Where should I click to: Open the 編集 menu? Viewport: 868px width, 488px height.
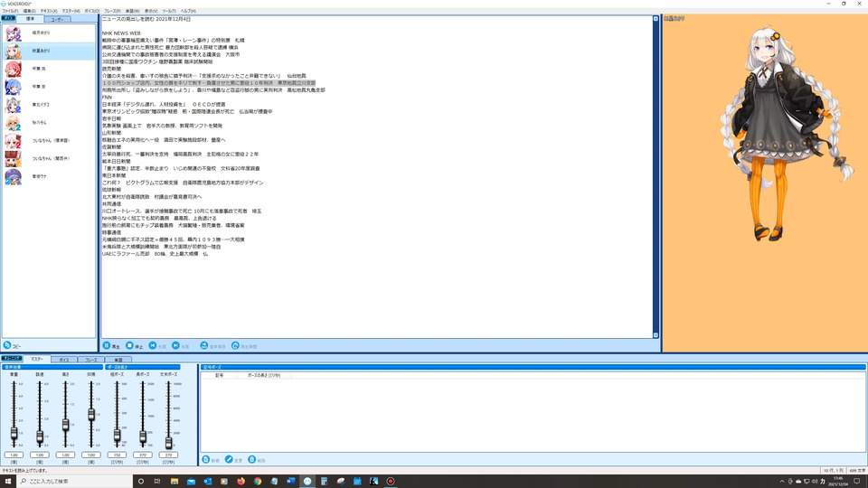(x=29, y=11)
